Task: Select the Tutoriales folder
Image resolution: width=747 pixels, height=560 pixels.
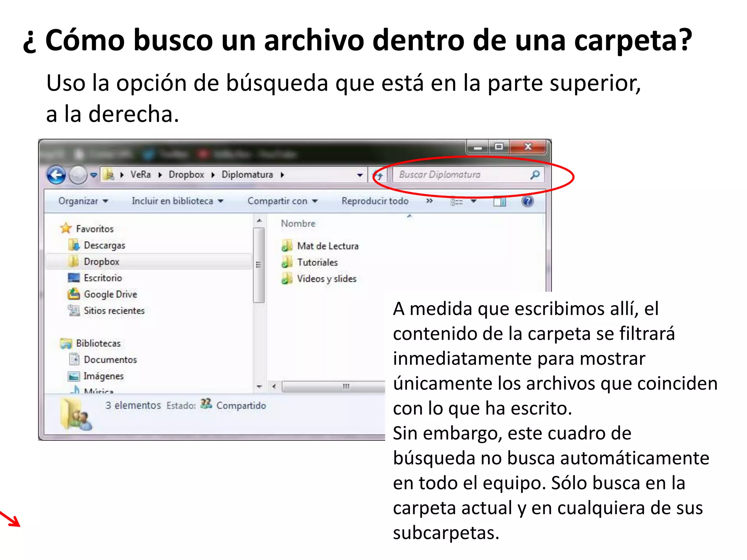Action: point(317,262)
